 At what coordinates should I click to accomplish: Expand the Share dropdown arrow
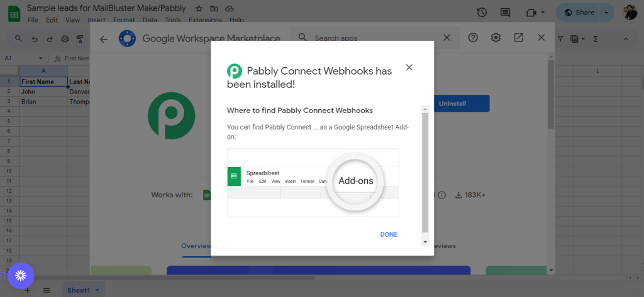[x=607, y=13]
